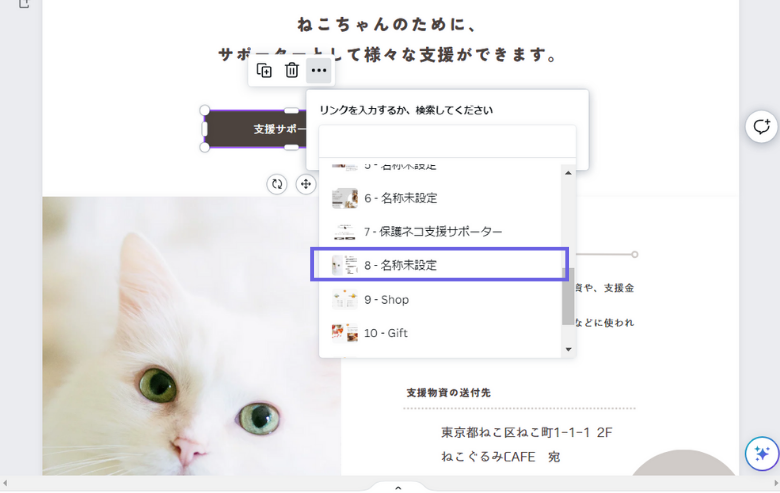
Task: Expand the bottom pages panel chevron
Action: click(x=398, y=488)
